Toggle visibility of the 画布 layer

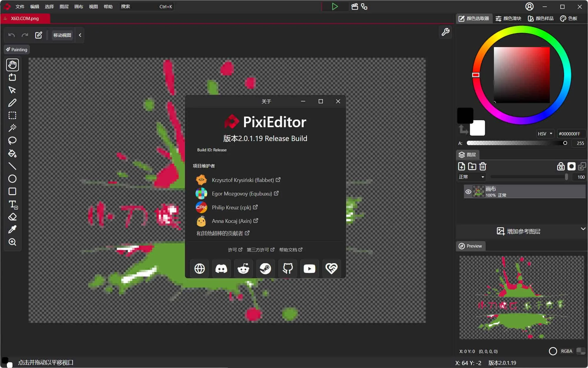pos(468,191)
